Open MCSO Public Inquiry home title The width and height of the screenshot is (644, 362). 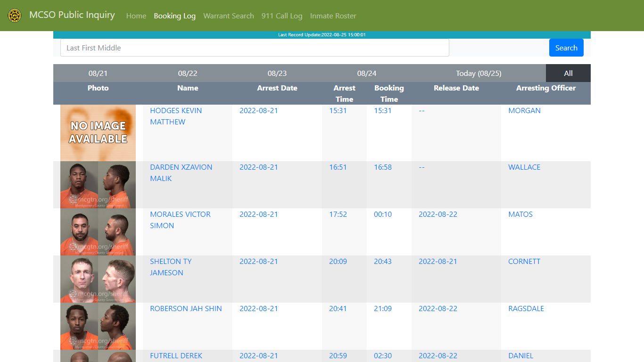coord(72,15)
